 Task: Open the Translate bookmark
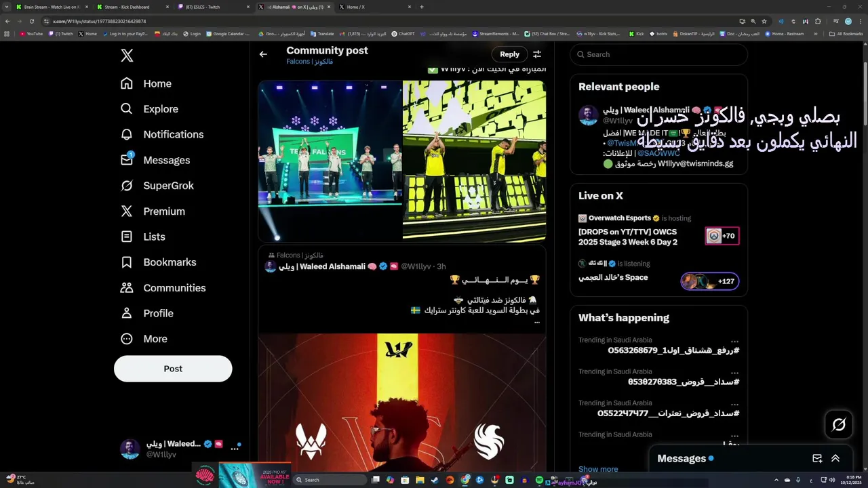pyautogui.click(x=321, y=33)
